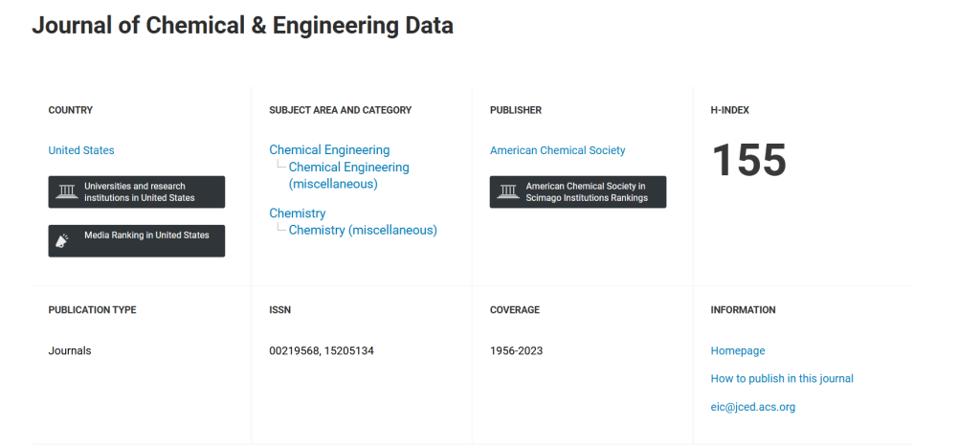This screenshot has height=448, width=980.
Task: Click the institution building icon under United States
Action: click(x=66, y=191)
